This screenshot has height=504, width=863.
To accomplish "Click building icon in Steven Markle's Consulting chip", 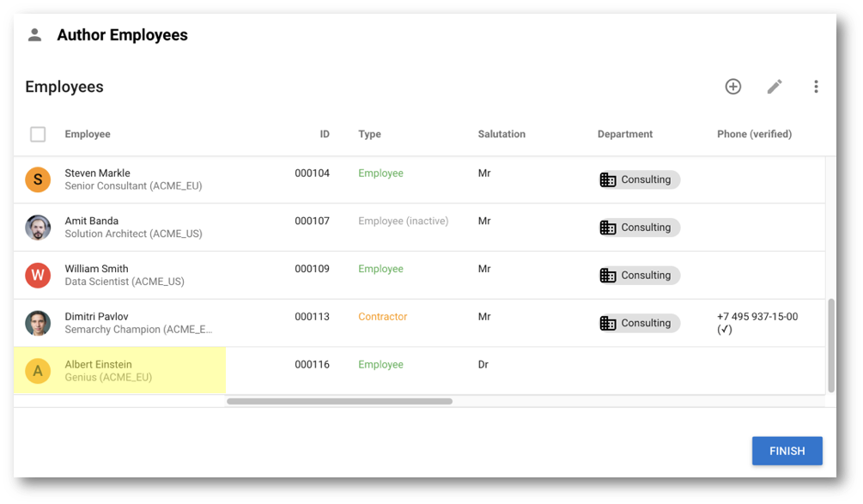I will coord(608,179).
